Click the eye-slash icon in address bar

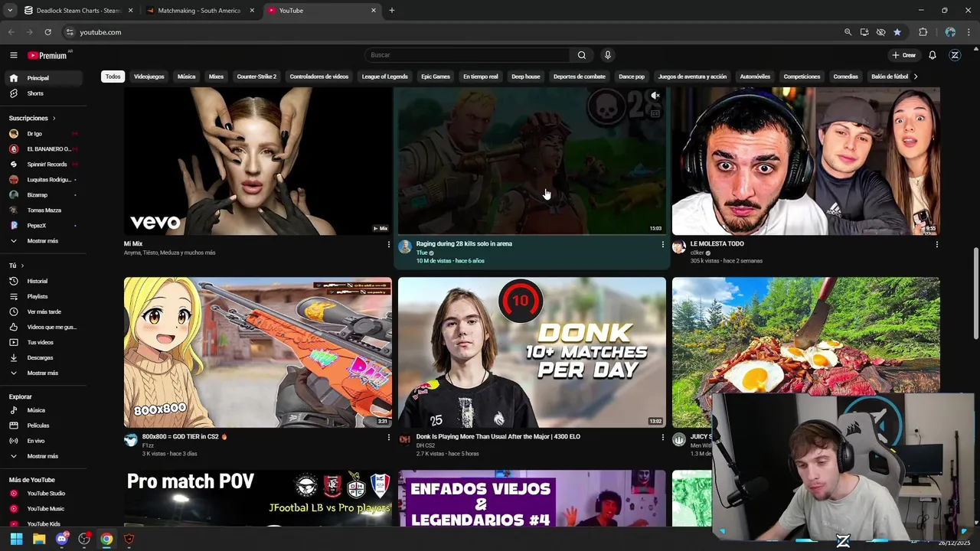(880, 32)
